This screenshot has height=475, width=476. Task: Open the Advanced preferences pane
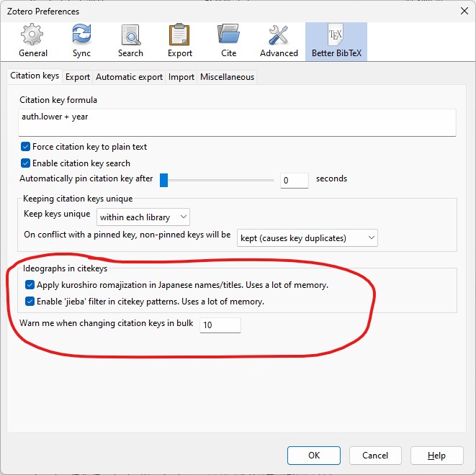pyautogui.click(x=279, y=41)
